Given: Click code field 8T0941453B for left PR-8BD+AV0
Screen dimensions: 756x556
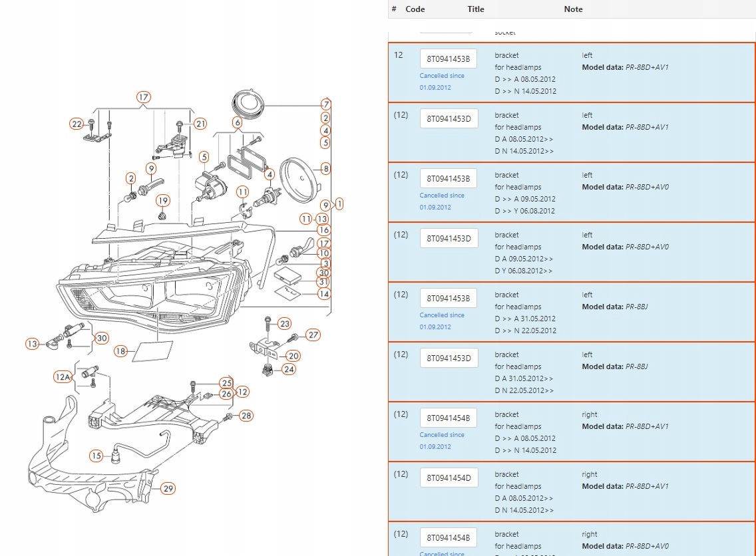Looking at the screenshot, I should (x=449, y=178).
